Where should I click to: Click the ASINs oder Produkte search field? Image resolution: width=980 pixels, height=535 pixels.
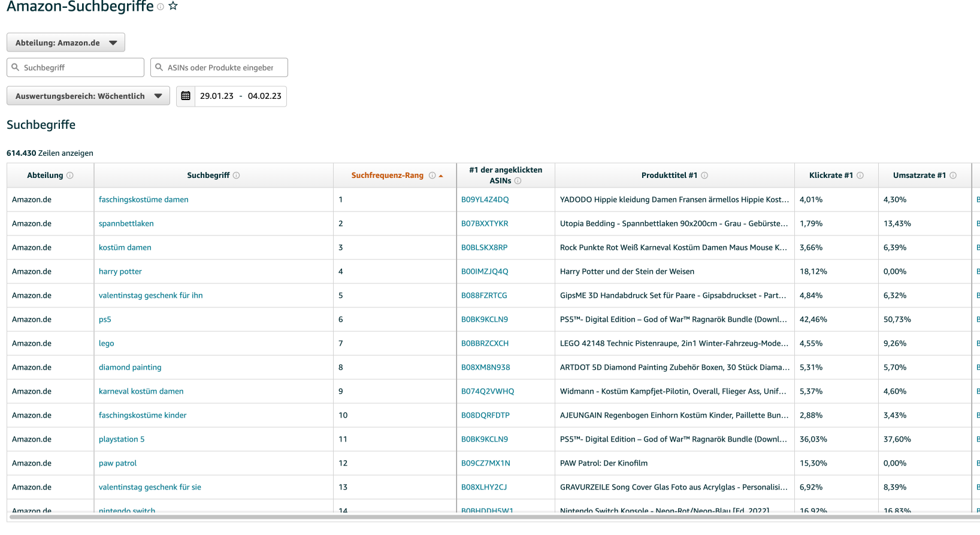pyautogui.click(x=219, y=67)
